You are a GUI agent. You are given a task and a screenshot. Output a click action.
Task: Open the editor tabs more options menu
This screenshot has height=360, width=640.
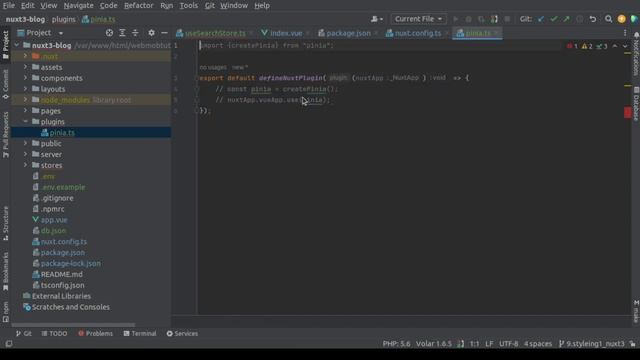625,33
